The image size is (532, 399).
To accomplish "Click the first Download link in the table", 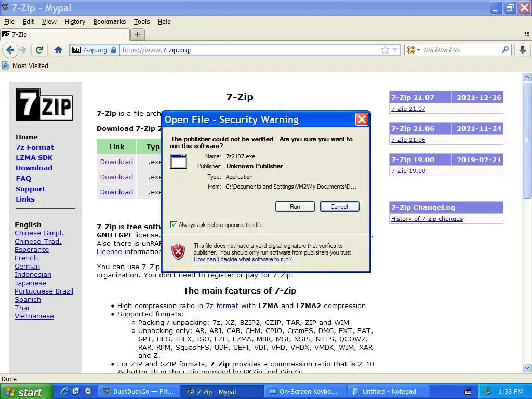I will click(x=116, y=162).
